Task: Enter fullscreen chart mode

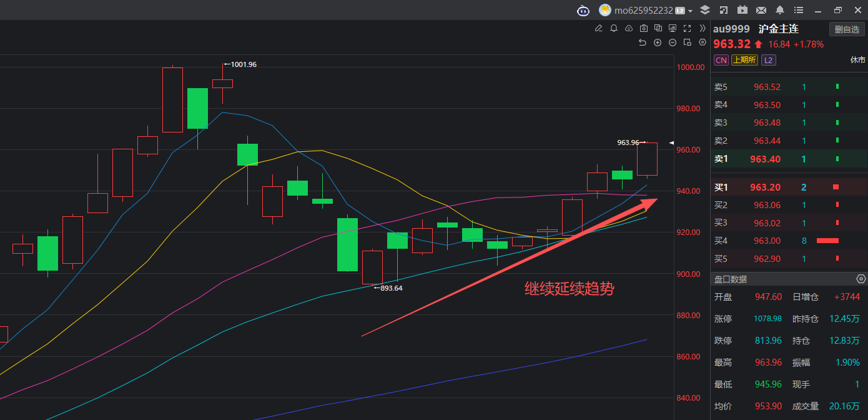Action: (687, 28)
